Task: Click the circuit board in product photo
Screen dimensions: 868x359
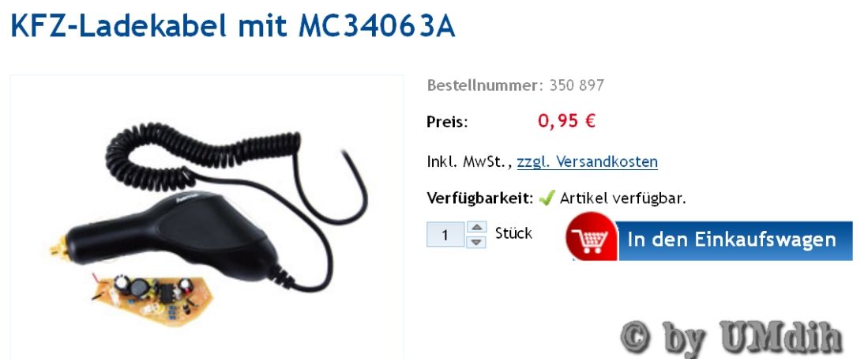Action: [x=153, y=297]
